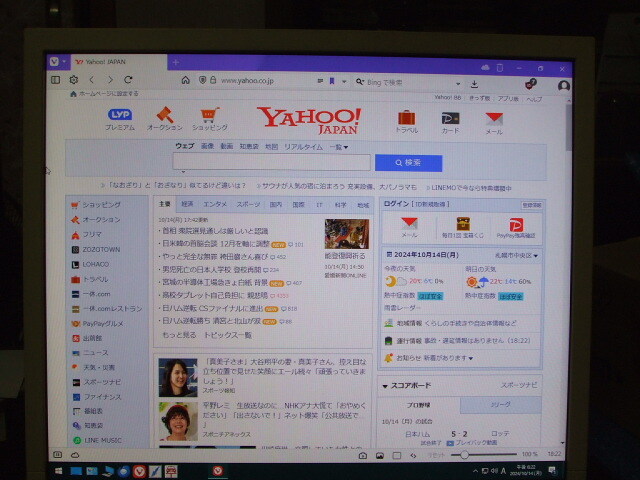Open トピックス一覧 link
Image resolution: width=640 pixels, height=480 pixels.
pyautogui.click(x=228, y=336)
